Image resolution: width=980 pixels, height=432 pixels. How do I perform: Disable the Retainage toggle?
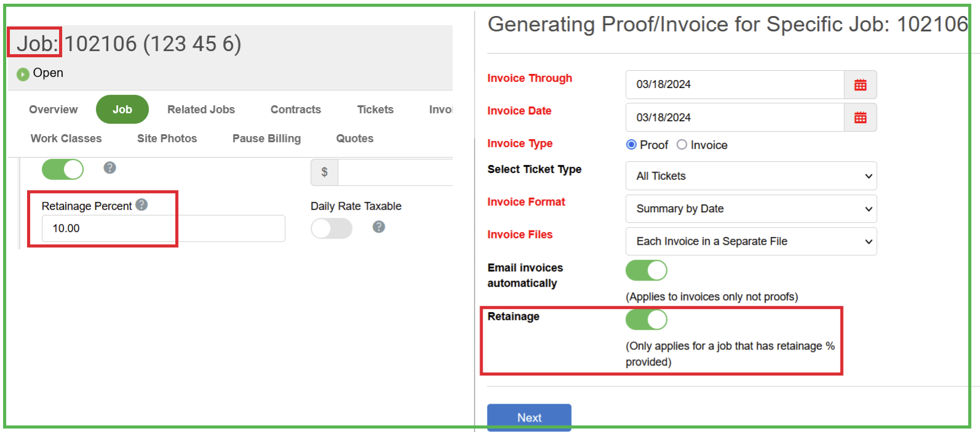pos(646,319)
